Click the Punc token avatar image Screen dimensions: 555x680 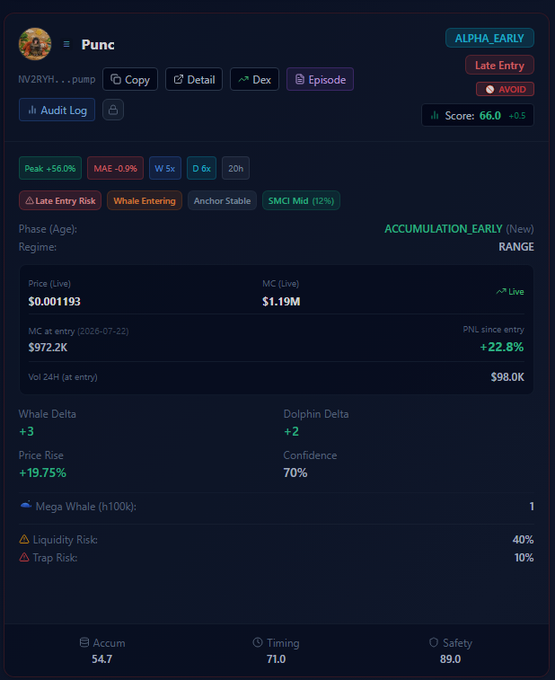(35, 44)
